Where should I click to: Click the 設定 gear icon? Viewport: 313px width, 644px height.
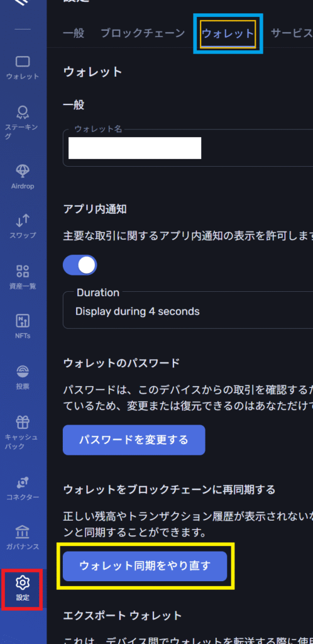(23, 582)
